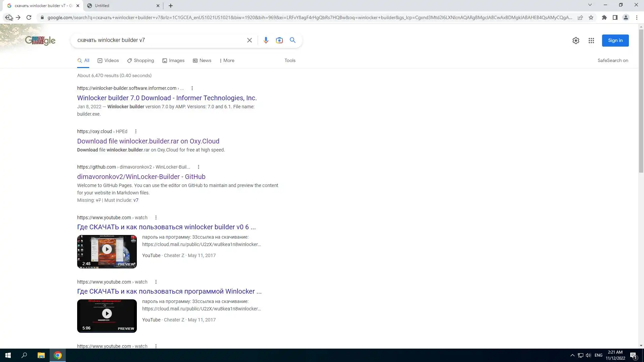The image size is (644, 362).
Task: Switch to the Videos results tab
Action: [x=108, y=61]
